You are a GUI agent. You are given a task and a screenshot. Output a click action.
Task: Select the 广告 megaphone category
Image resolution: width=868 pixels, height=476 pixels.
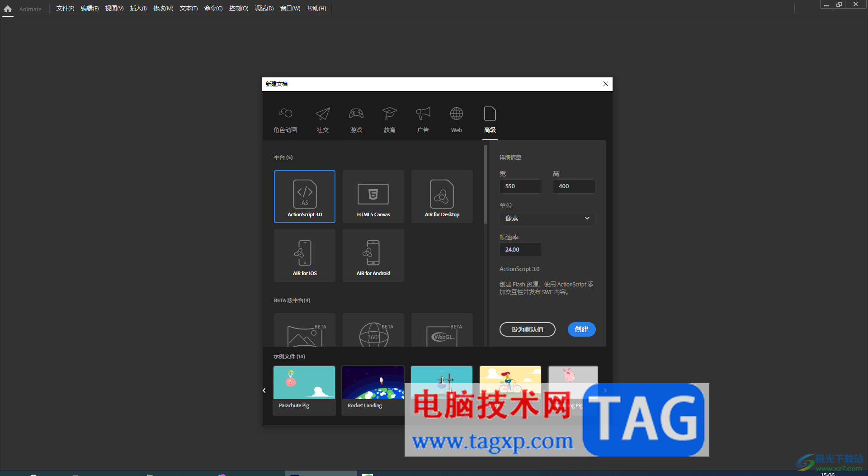tap(423, 119)
